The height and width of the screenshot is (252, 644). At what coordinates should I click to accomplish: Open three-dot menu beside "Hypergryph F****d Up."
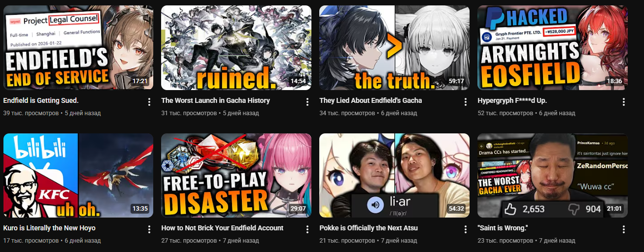[x=624, y=102]
